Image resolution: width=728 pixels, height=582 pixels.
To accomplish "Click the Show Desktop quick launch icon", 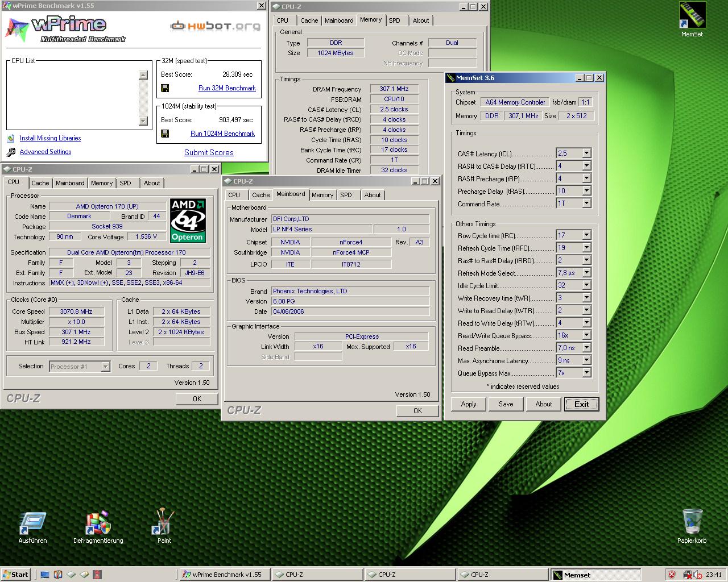I will pos(44,575).
